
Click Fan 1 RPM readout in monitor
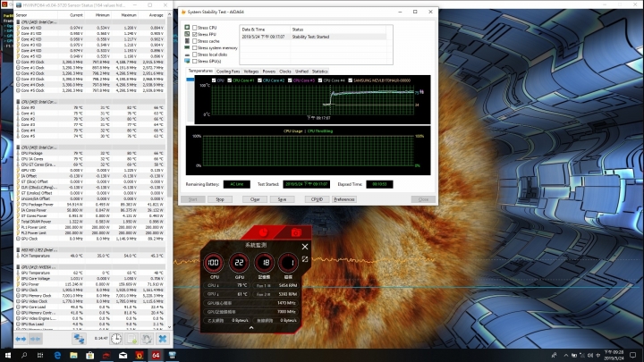(x=276, y=286)
